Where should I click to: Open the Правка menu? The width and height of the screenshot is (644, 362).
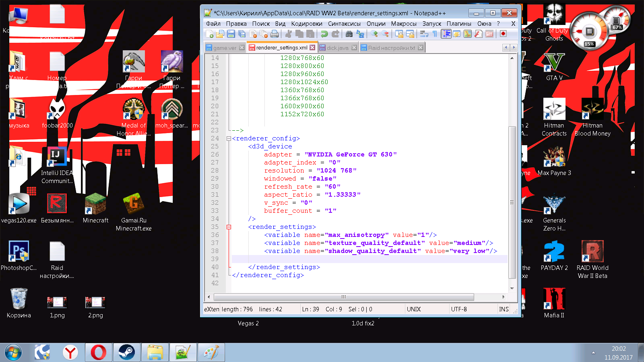236,24
